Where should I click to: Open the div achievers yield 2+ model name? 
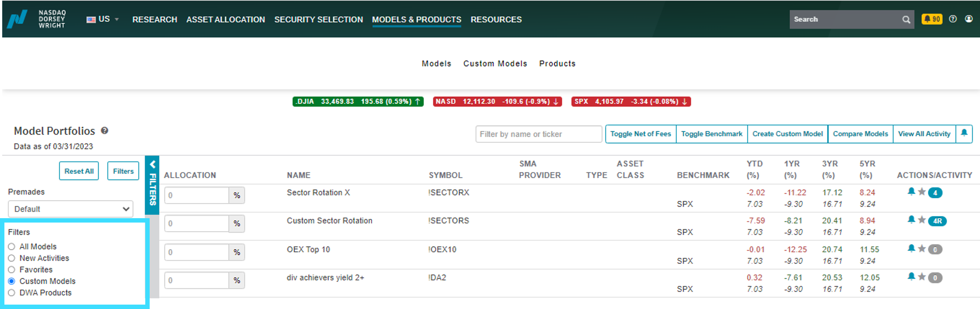325,278
